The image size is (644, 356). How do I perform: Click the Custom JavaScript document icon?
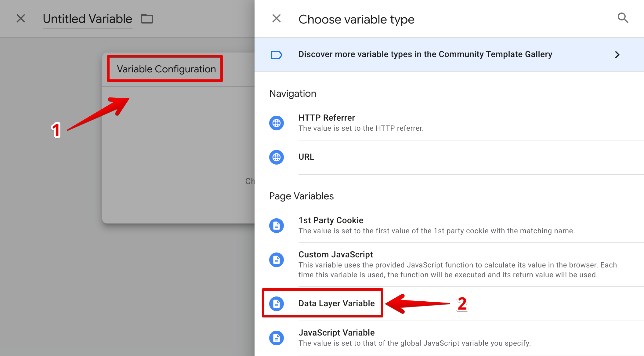click(277, 260)
